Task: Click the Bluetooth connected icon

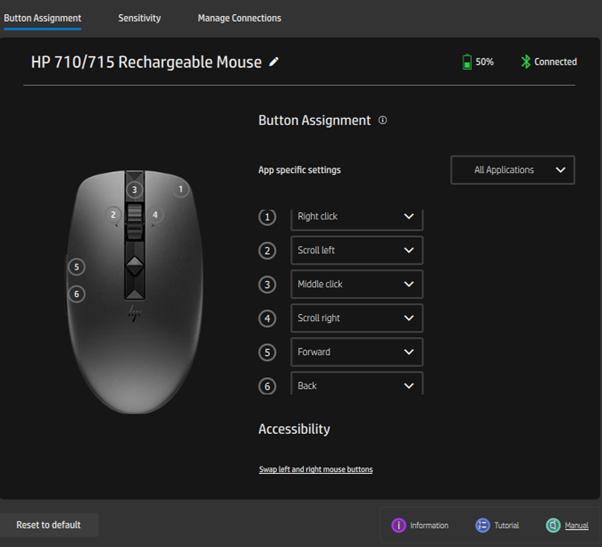Action: pyautogui.click(x=526, y=62)
